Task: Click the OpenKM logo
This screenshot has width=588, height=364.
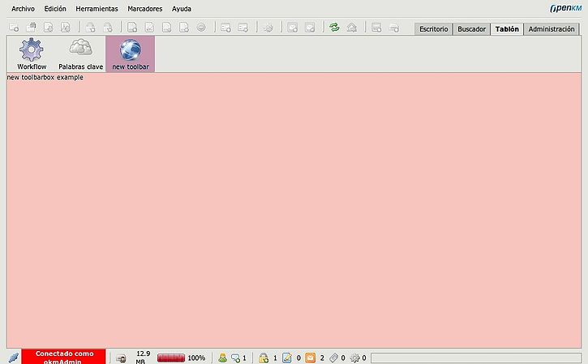Action: (566, 8)
